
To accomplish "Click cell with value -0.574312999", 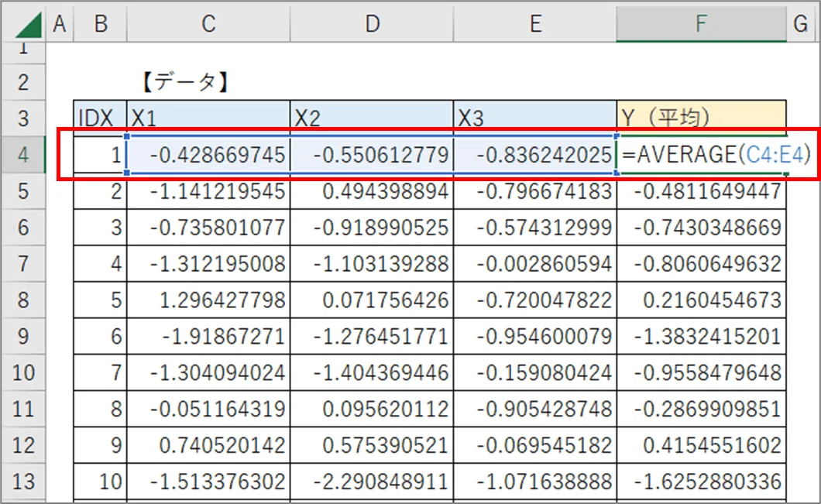I will [x=535, y=227].
